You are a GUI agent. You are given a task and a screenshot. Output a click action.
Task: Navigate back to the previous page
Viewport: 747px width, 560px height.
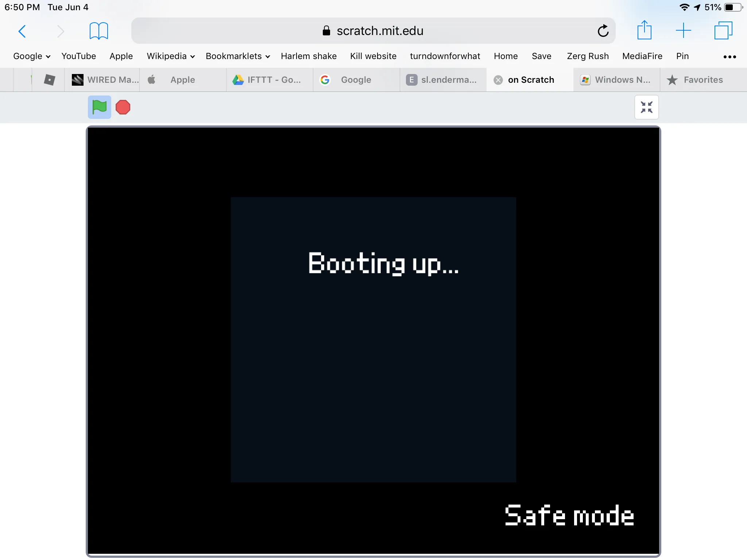pyautogui.click(x=22, y=31)
